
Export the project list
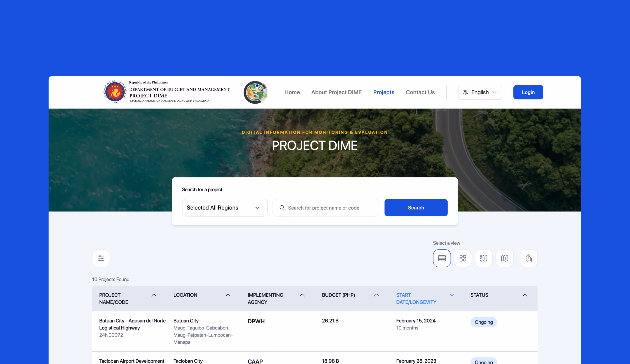pyautogui.click(x=528, y=258)
